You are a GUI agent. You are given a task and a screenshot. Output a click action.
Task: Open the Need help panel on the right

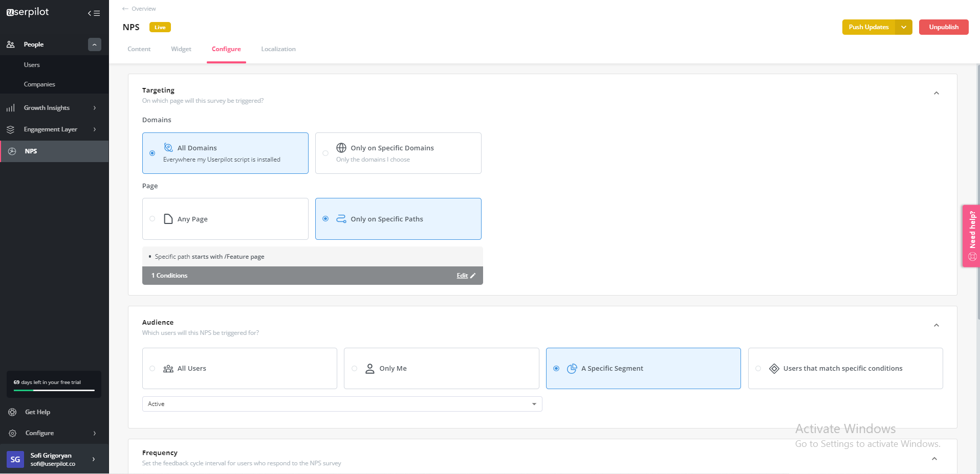(x=971, y=236)
